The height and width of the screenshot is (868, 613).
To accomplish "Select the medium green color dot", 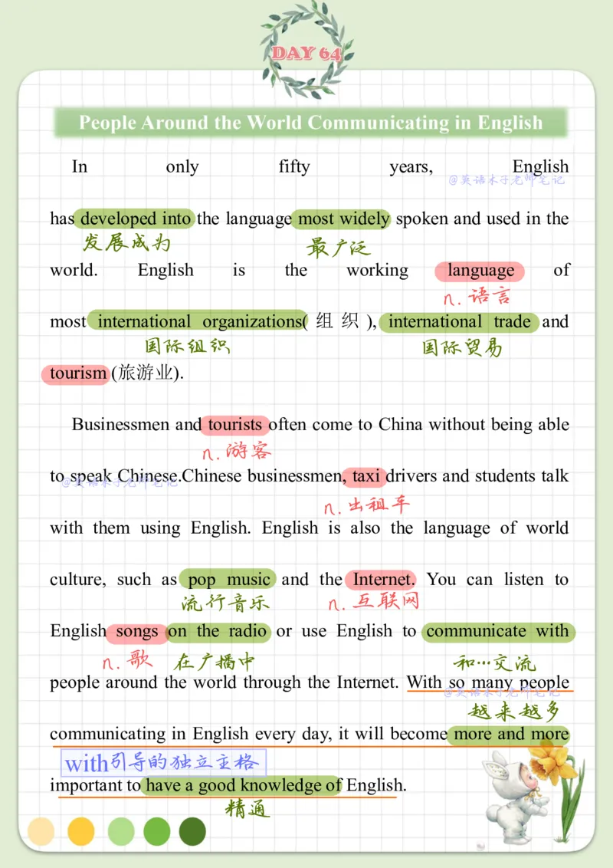I will (x=156, y=831).
